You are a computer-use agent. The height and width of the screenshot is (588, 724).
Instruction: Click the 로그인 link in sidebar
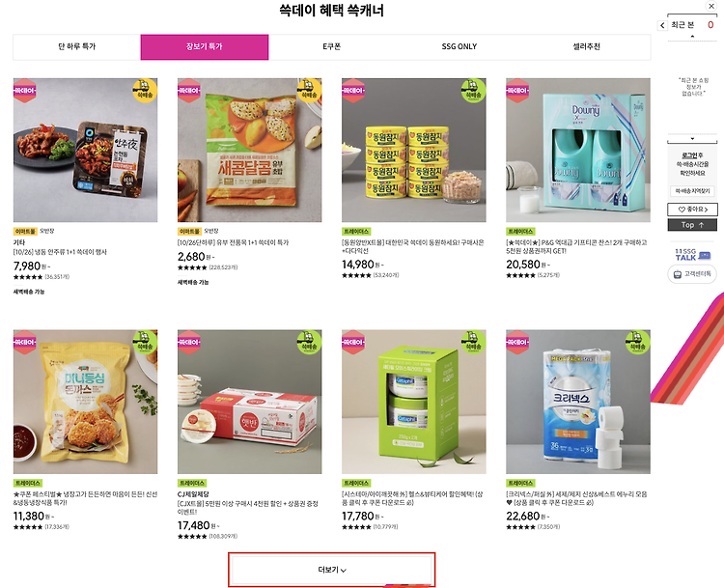pyautogui.click(x=688, y=155)
